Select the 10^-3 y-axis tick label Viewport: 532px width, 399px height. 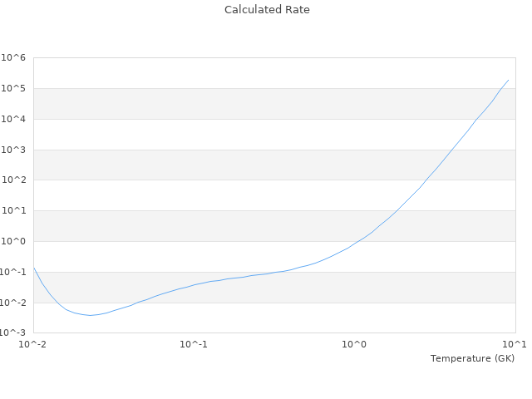(12, 333)
